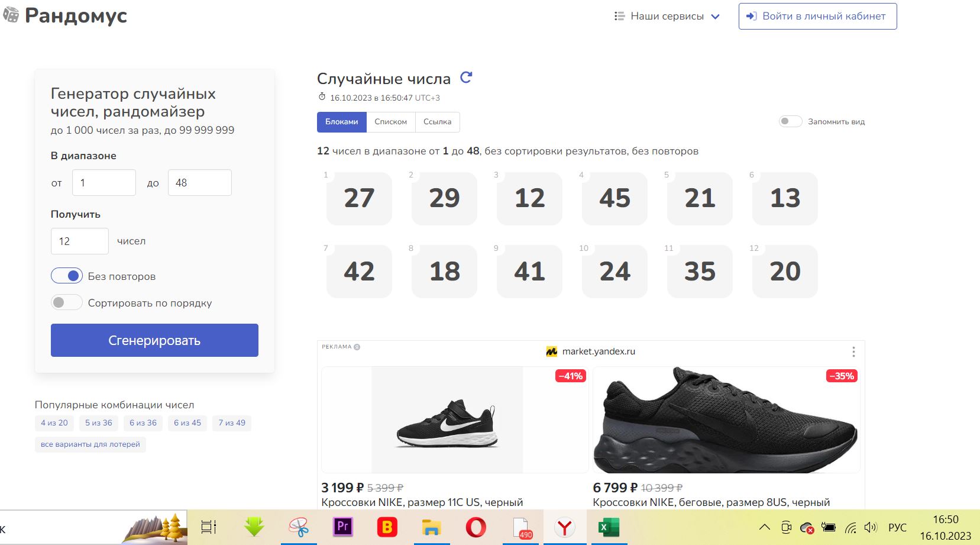This screenshot has height=545, width=980.
Task: Click the range start field 'от'
Action: (x=104, y=183)
